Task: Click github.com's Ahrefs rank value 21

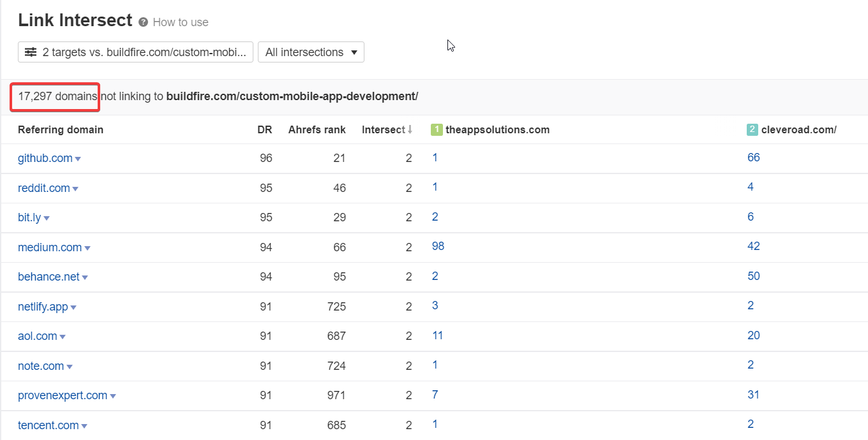Action: coord(340,158)
